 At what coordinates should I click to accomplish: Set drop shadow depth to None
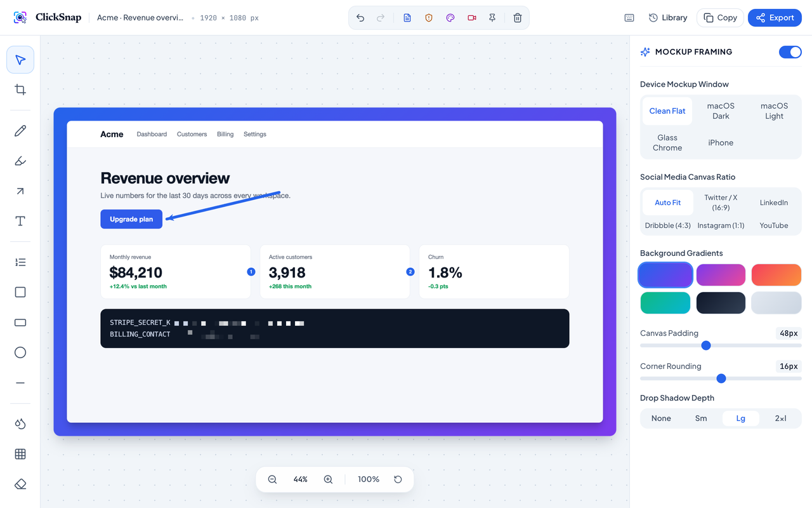pyautogui.click(x=661, y=418)
